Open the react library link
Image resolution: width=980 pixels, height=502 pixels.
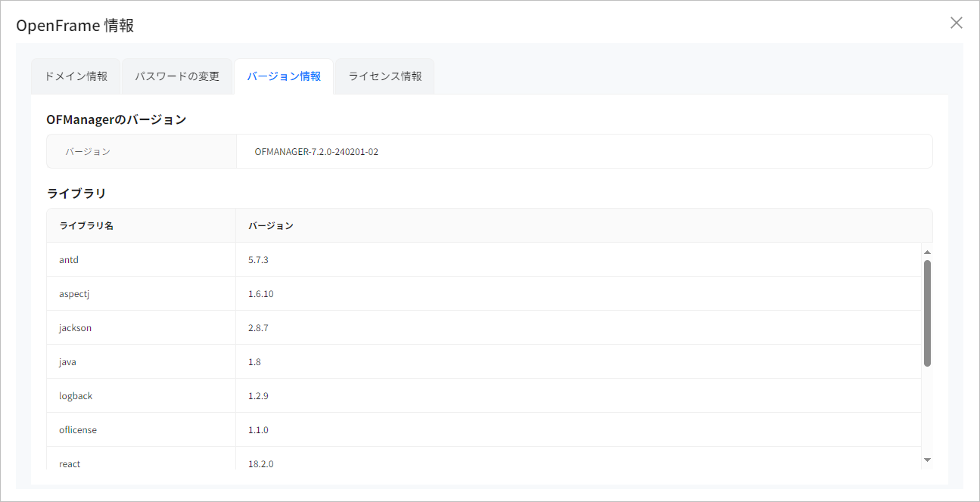(x=69, y=463)
